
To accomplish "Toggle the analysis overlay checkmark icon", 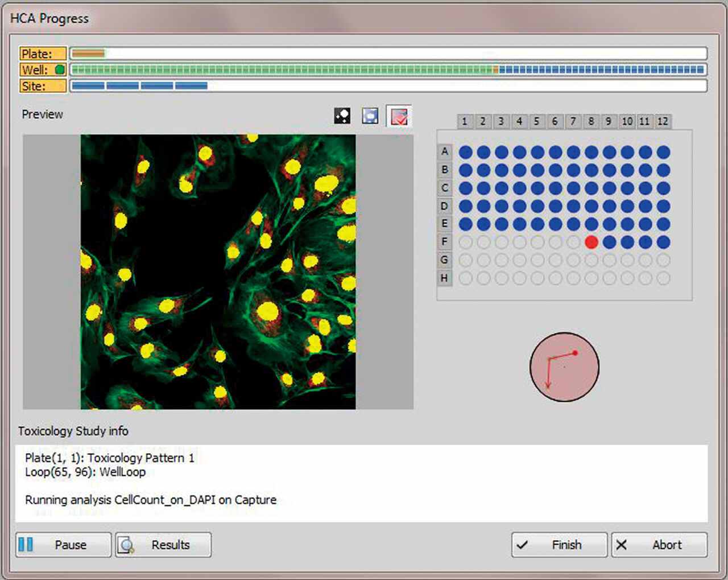I will coord(398,116).
